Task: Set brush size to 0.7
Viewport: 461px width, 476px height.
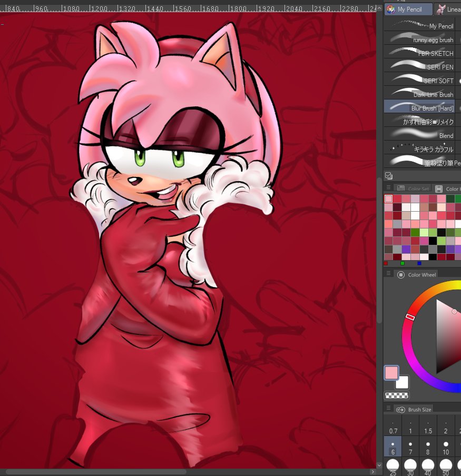Action: [x=393, y=427]
